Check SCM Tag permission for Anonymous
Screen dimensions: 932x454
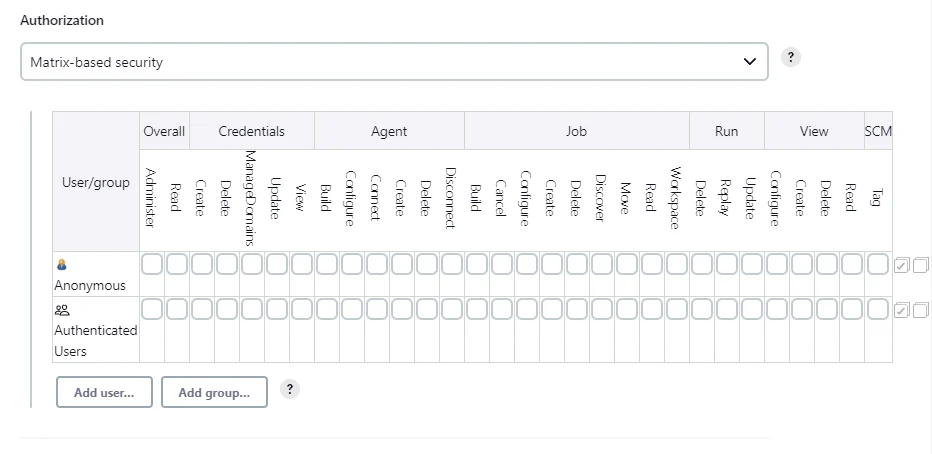[x=877, y=264]
